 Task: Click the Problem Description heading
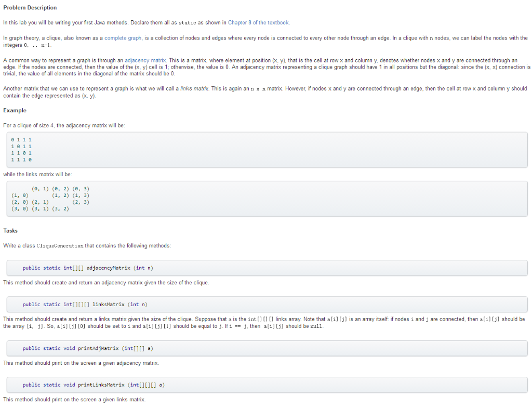(x=30, y=7)
